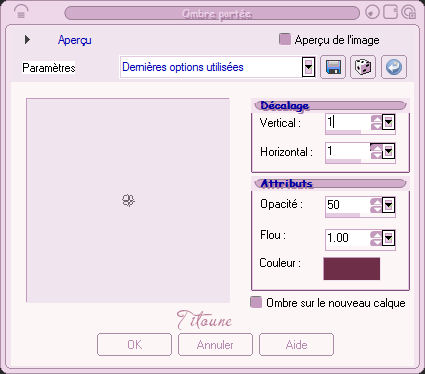425x374 pixels.
Task: Open the Flou value dropdown arrow
Action: coord(388,238)
